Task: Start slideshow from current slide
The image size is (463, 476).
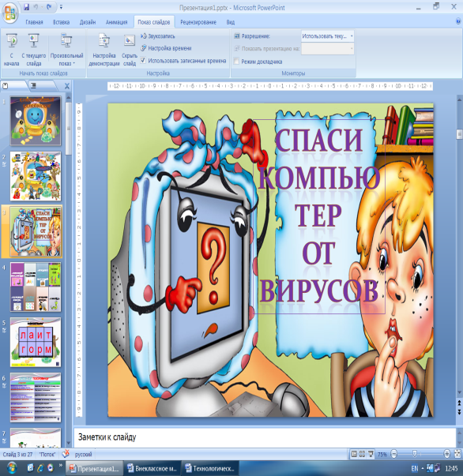Action: (34, 50)
